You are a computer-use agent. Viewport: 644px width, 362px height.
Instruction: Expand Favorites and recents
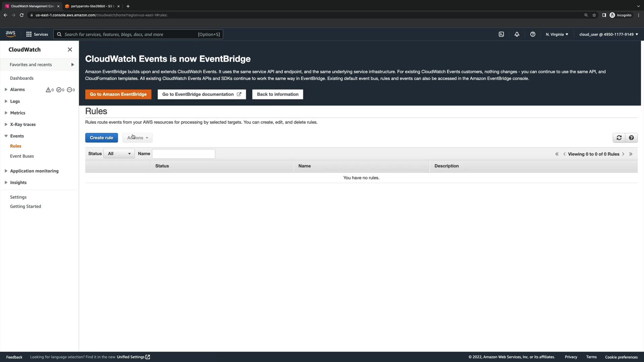[72, 65]
